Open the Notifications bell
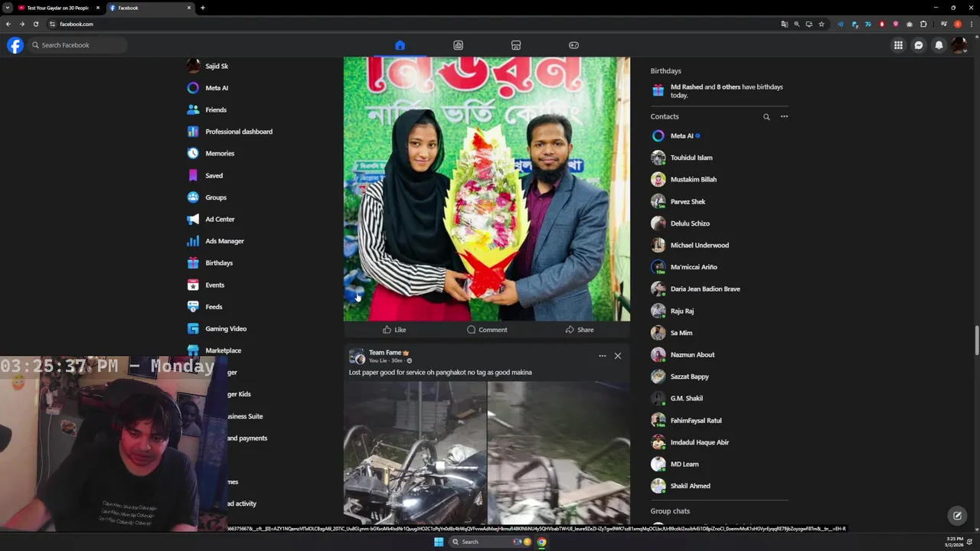The image size is (980, 551). pyautogui.click(x=939, y=45)
